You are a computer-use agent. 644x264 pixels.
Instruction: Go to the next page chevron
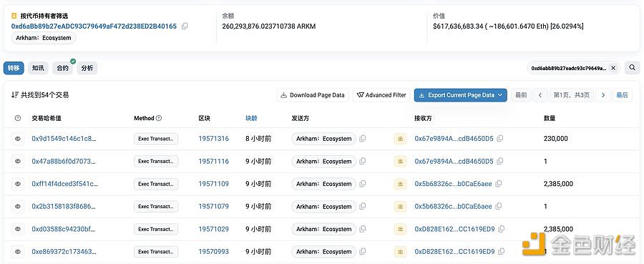(x=603, y=95)
